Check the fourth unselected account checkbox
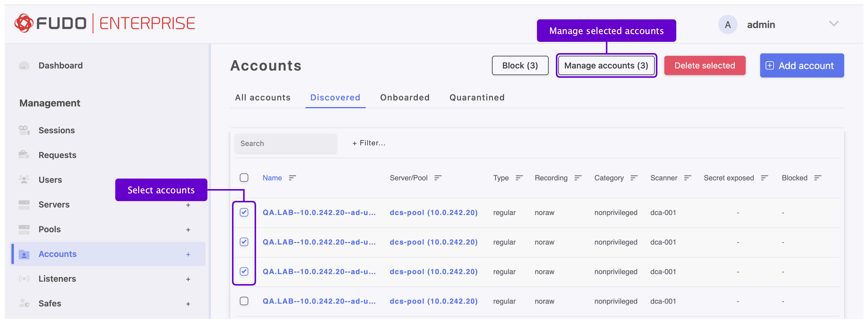The width and height of the screenshot is (868, 326). point(244,301)
